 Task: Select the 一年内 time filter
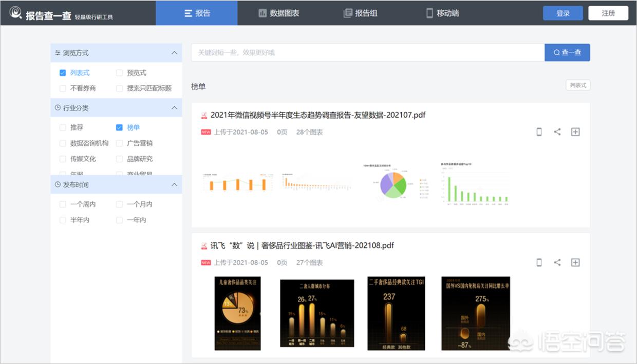coord(119,220)
